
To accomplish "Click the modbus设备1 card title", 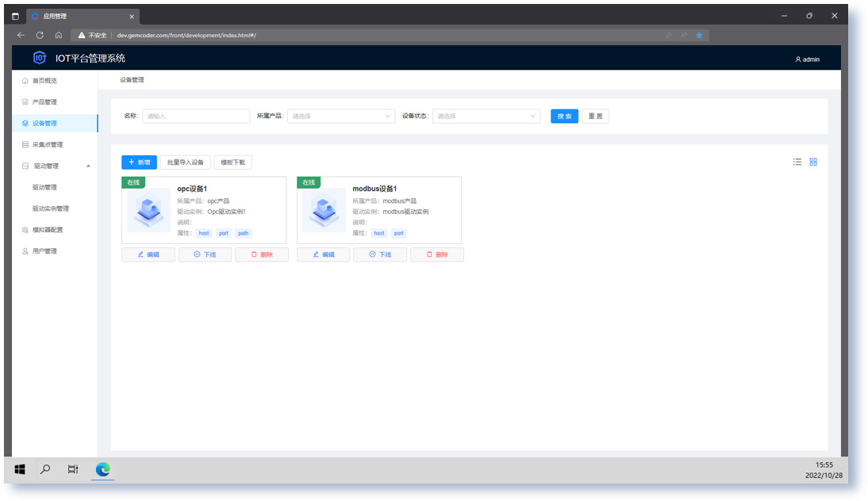I will [x=374, y=189].
